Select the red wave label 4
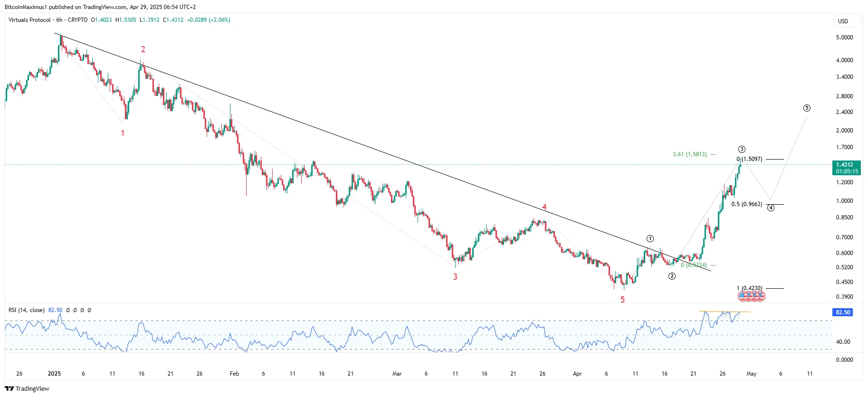The image size is (868, 397). pyautogui.click(x=544, y=207)
